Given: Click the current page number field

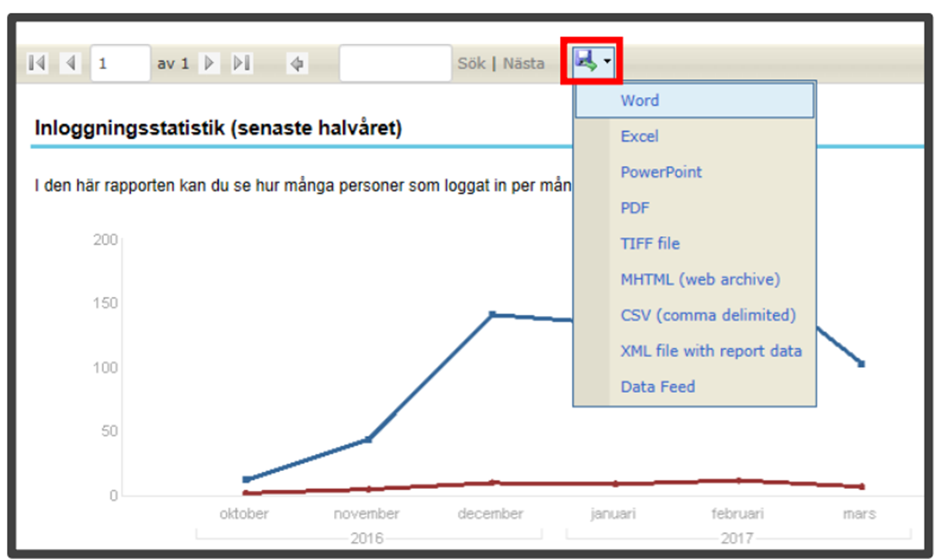Looking at the screenshot, I should [121, 63].
